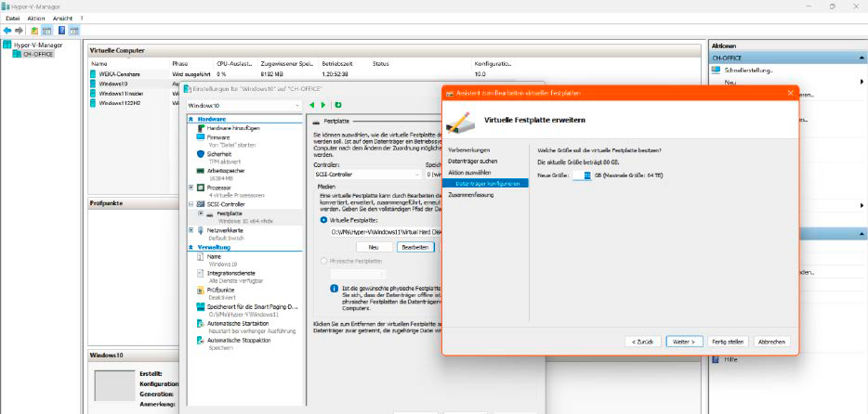The width and height of the screenshot is (868, 414).
Task: Click the < Zurück wizard button
Action: 643,342
